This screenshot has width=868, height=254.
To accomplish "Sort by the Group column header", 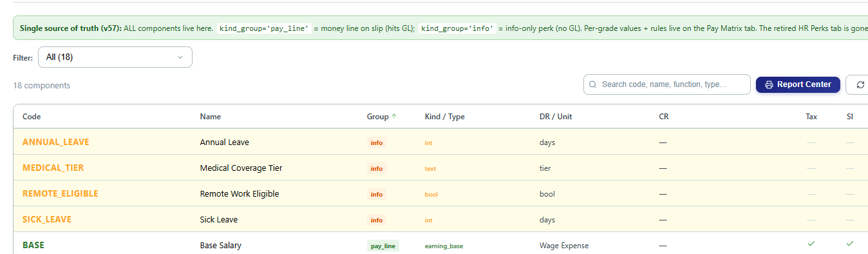I will coord(377,117).
